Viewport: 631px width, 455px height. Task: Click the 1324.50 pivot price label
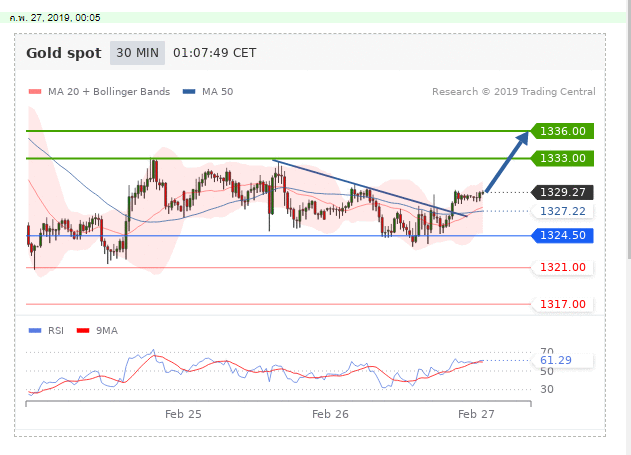562,235
